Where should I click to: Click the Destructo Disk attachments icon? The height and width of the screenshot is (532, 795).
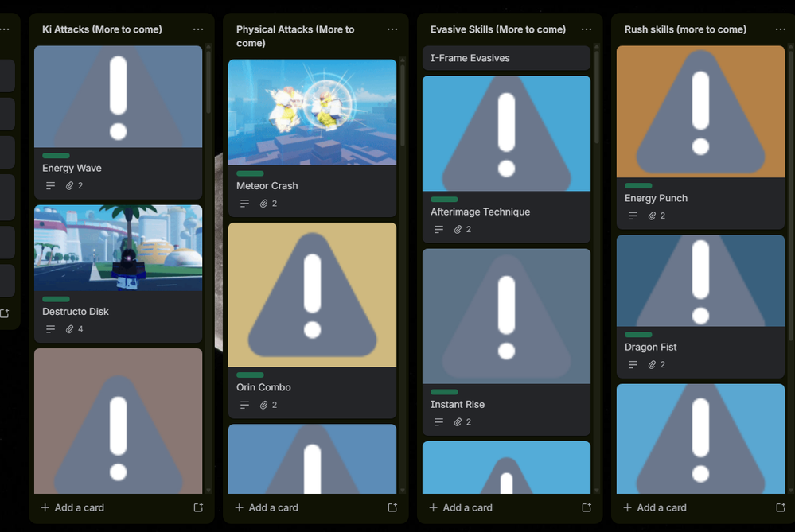click(x=69, y=329)
